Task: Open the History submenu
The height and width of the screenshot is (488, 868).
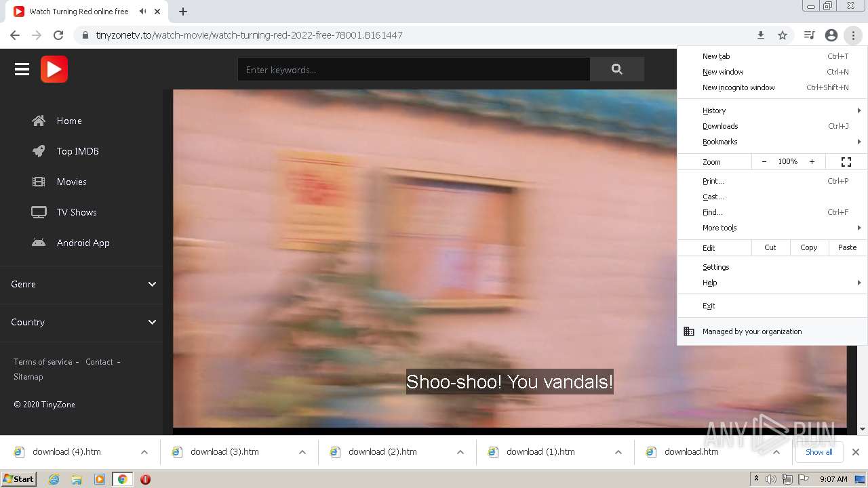Action: click(772, 110)
